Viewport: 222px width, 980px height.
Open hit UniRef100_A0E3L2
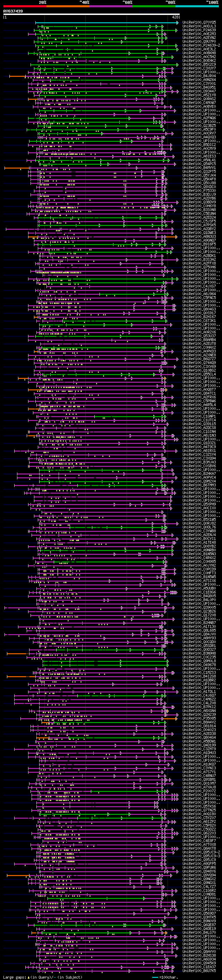click(x=199, y=49)
